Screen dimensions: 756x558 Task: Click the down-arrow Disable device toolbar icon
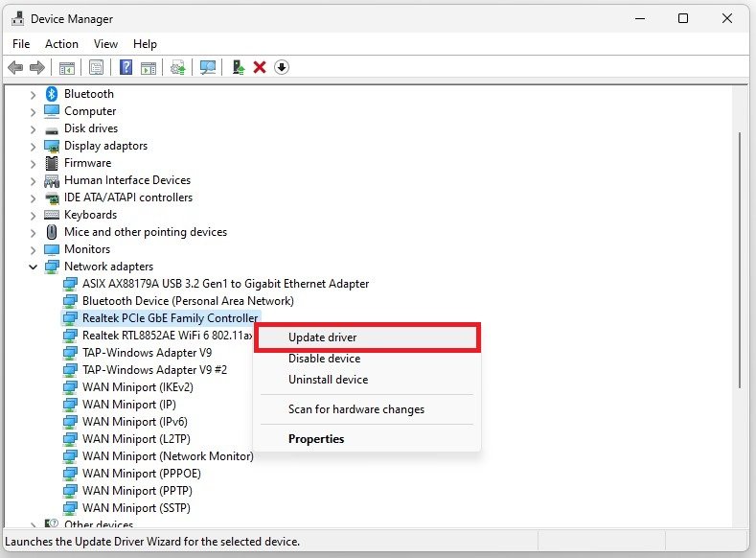pos(282,67)
